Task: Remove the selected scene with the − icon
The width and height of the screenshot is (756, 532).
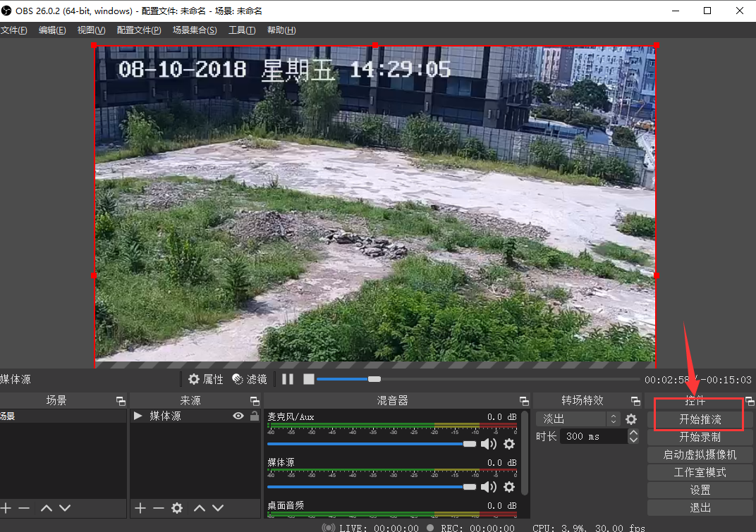Action: click(24, 508)
